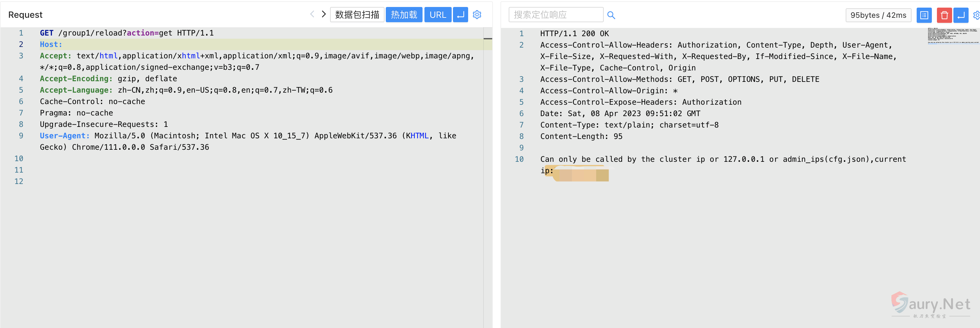Focus the 搜索定位响应 search field

coord(556,15)
